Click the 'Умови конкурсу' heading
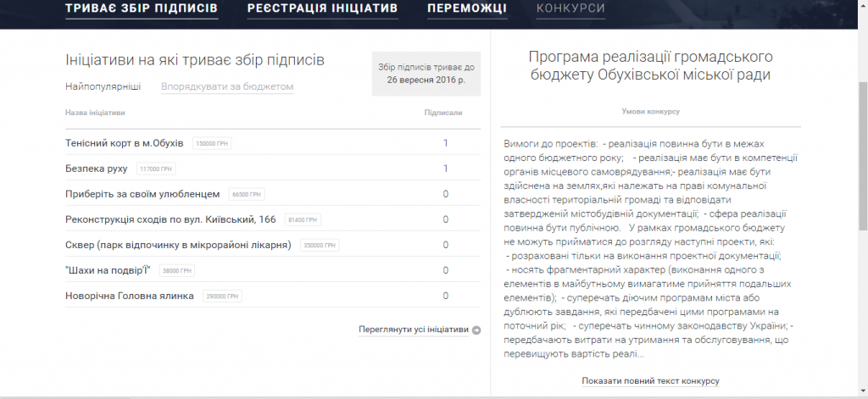The image size is (868, 399). 650,111
